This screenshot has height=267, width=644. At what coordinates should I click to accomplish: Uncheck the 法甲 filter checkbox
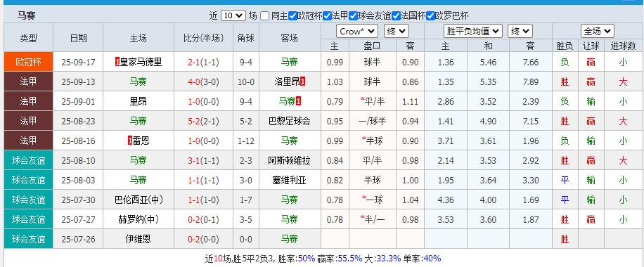[x=327, y=16]
